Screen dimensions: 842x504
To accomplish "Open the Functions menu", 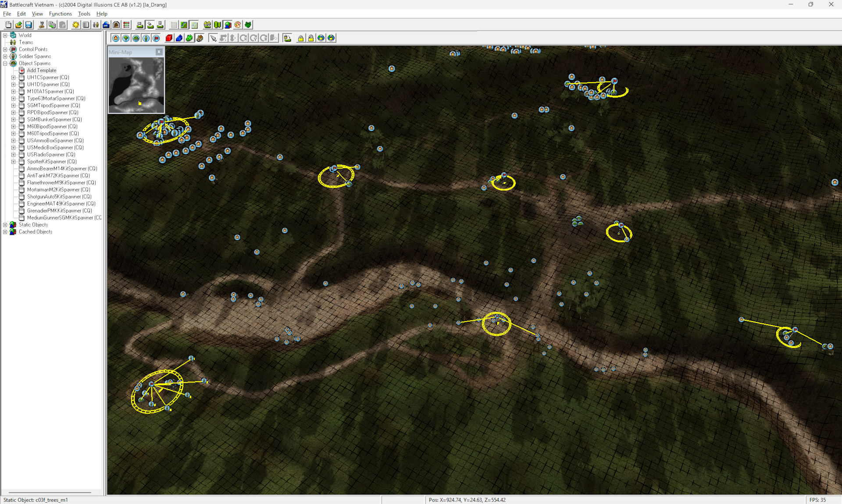I will pyautogui.click(x=60, y=14).
